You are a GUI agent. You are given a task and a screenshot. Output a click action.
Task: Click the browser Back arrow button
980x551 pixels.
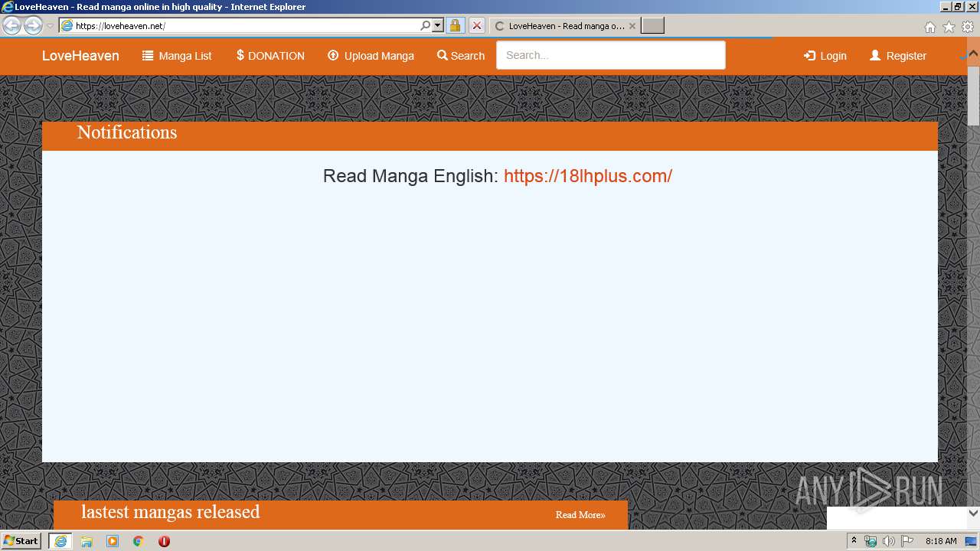click(x=11, y=25)
